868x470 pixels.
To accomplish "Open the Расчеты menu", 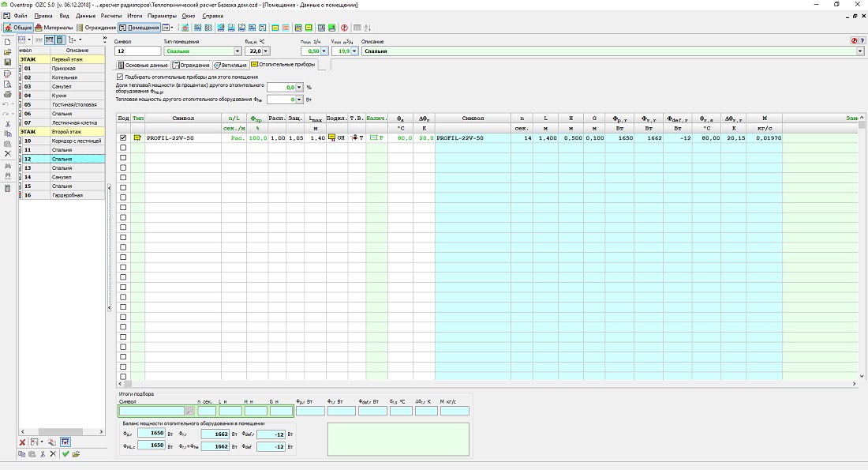I will pyautogui.click(x=113, y=16).
